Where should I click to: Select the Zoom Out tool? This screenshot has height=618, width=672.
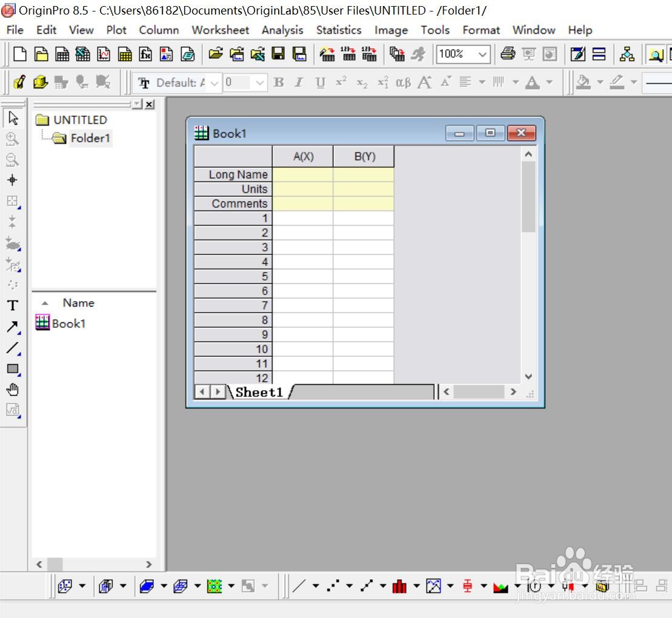pyautogui.click(x=13, y=160)
